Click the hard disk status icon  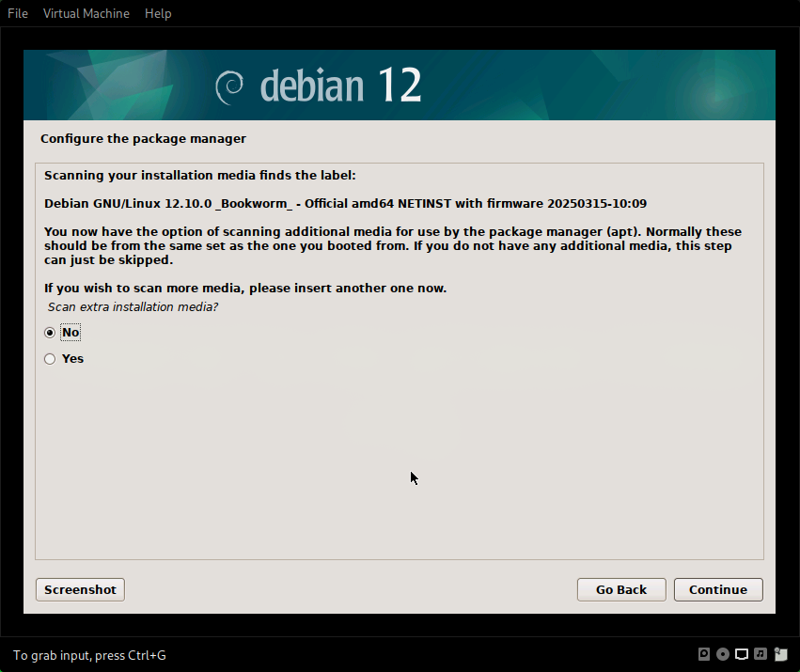(704, 654)
